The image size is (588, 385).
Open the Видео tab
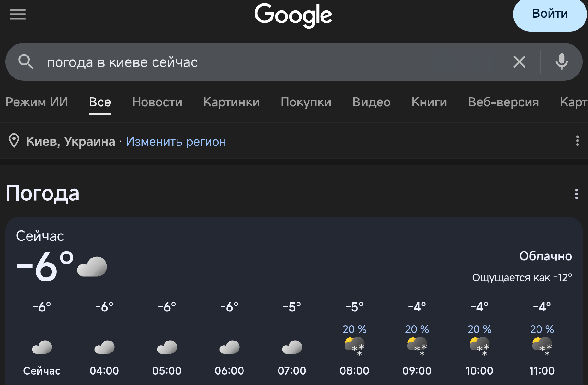click(371, 102)
